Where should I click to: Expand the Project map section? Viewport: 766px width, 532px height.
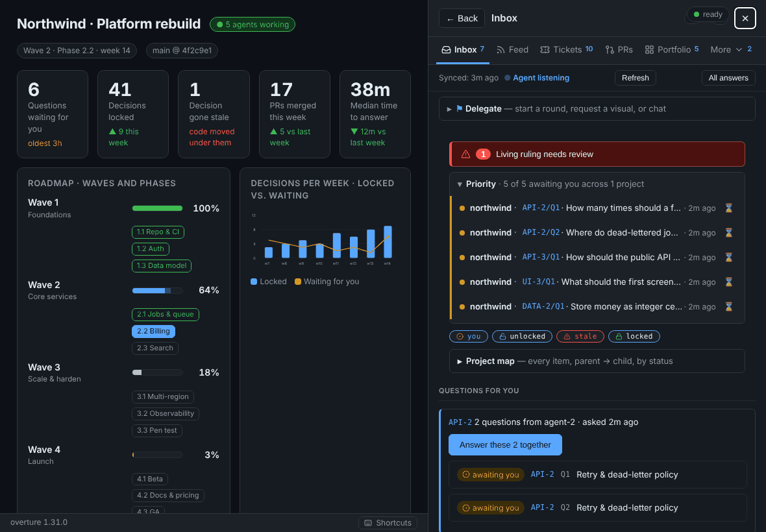click(x=597, y=361)
